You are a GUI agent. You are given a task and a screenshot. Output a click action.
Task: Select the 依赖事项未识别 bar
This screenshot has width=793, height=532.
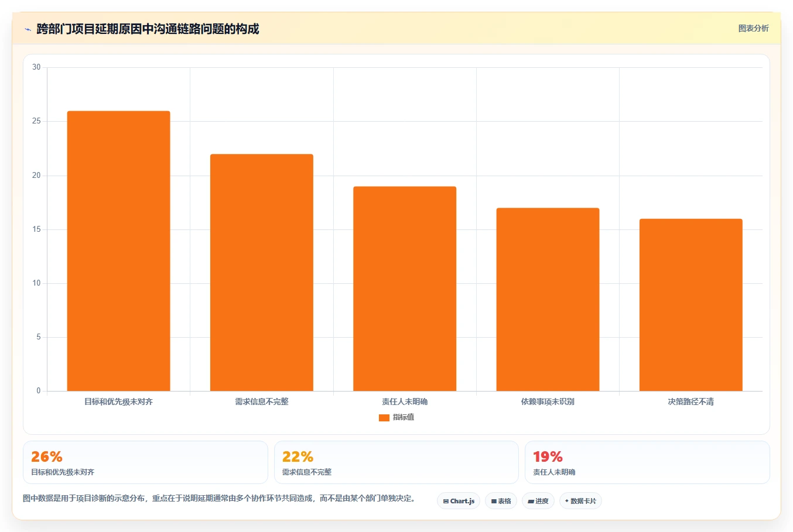548,300
